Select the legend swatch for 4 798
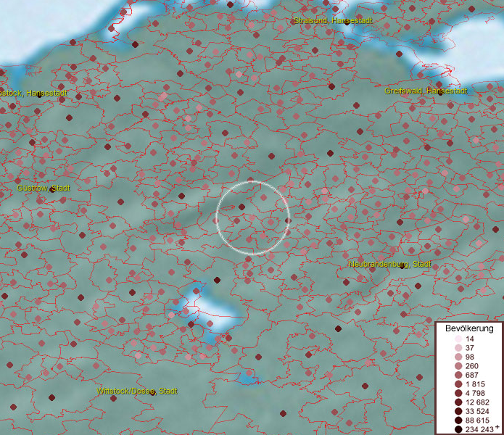The width and height of the screenshot is (504, 435). pos(459,393)
